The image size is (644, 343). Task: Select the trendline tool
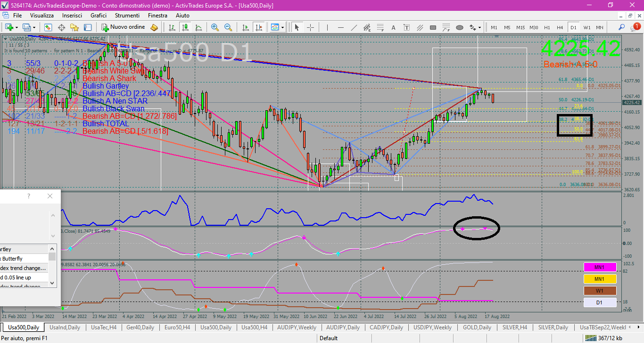click(x=354, y=27)
